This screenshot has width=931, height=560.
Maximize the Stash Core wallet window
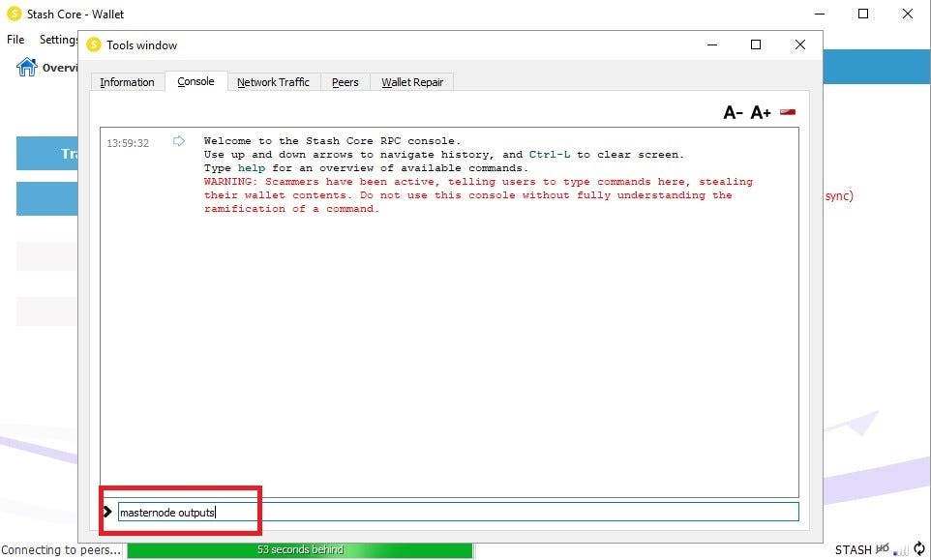click(x=863, y=14)
